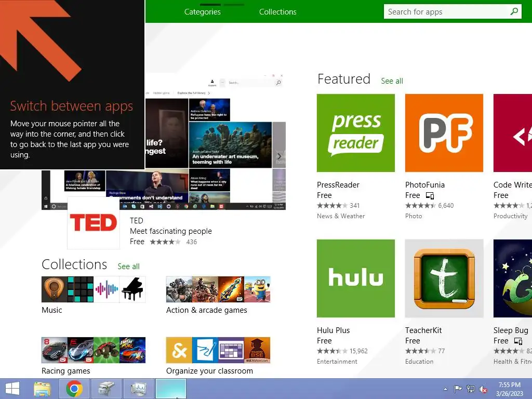Open the network tray icon
The image size is (532, 399).
(x=471, y=389)
